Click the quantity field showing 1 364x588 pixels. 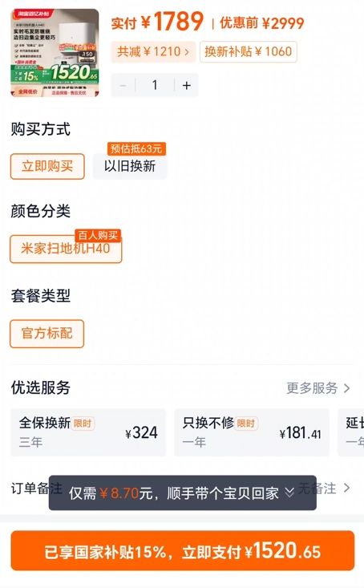click(155, 86)
